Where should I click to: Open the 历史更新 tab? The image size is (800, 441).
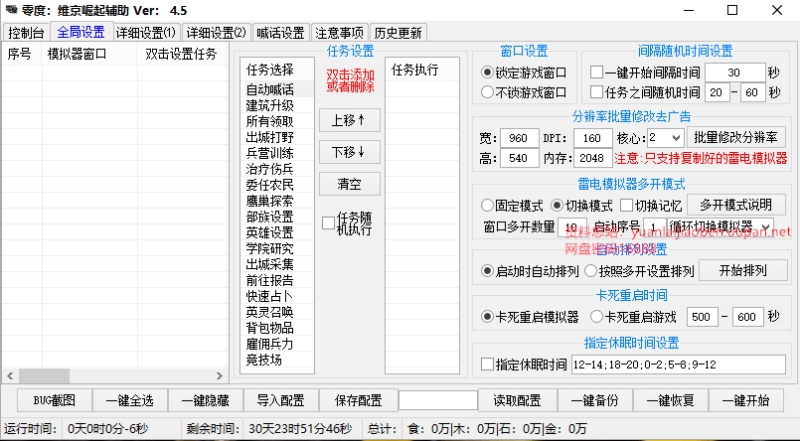coord(398,33)
